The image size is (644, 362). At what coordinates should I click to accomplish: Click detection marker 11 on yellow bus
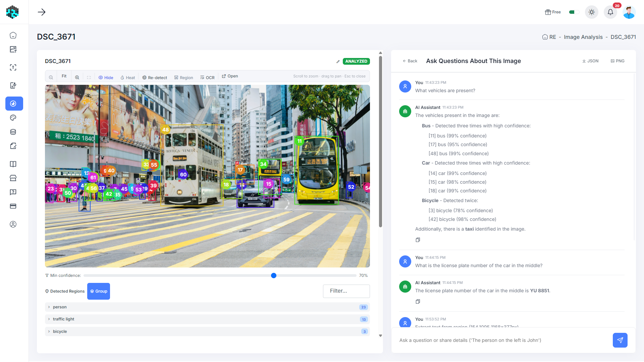[x=300, y=141]
